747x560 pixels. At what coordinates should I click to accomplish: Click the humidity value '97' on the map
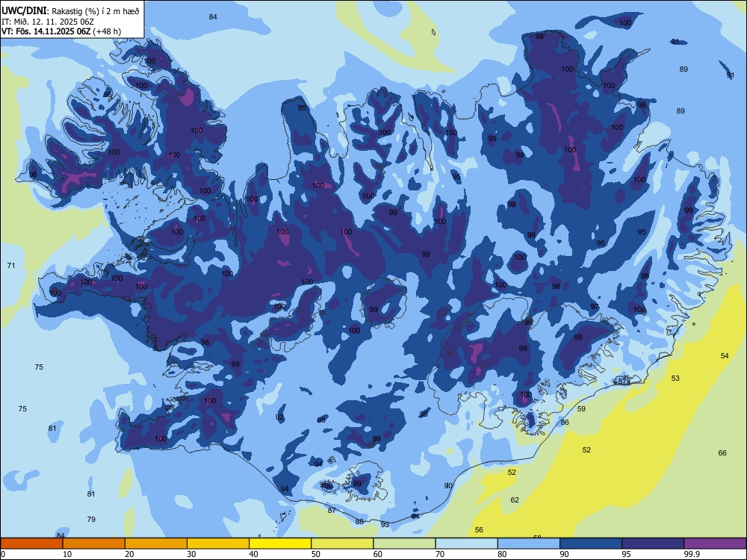pos(595,307)
